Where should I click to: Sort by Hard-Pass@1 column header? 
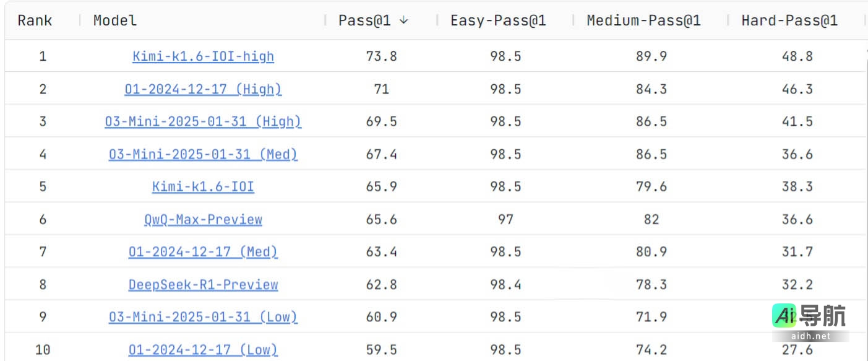[789, 20]
